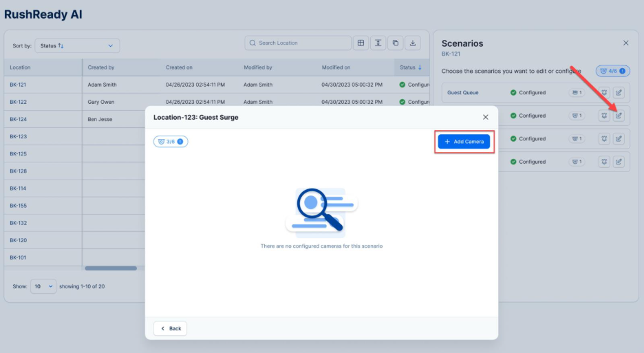This screenshot has height=353, width=644.
Task: Open the BK-123 location link
Action: pyautogui.click(x=18, y=136)
